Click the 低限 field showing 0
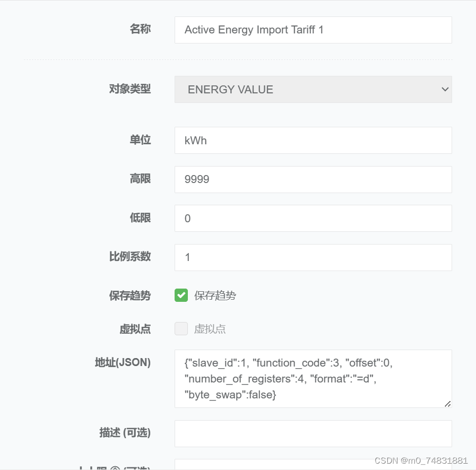 tap(313, 218)
